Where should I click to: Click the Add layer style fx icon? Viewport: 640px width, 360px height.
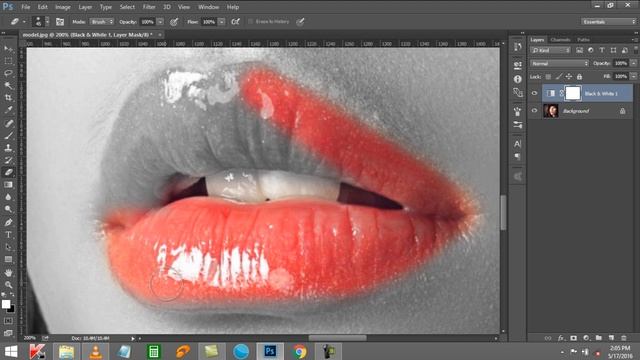(561, 338)
